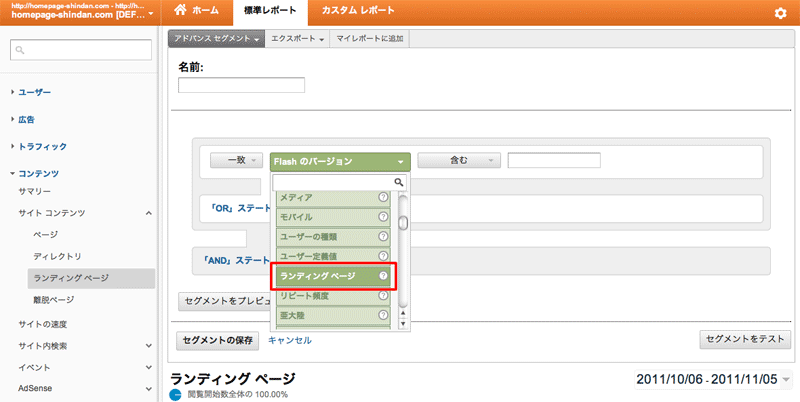Click help icon next to モバイル
This screenshot has width=800, height=402.
[383, 217]
